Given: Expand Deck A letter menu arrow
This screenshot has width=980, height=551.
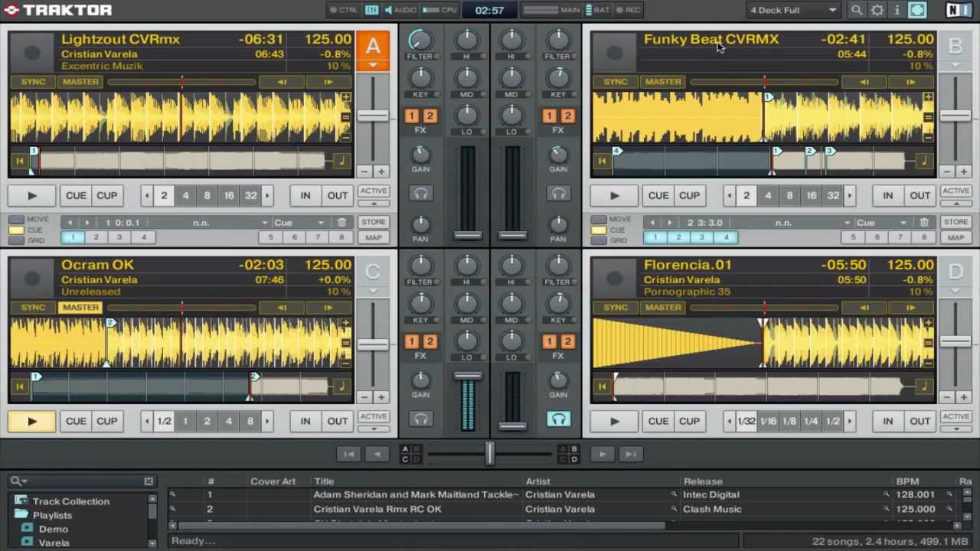Looking at the screenshot, I should point(373,66).
